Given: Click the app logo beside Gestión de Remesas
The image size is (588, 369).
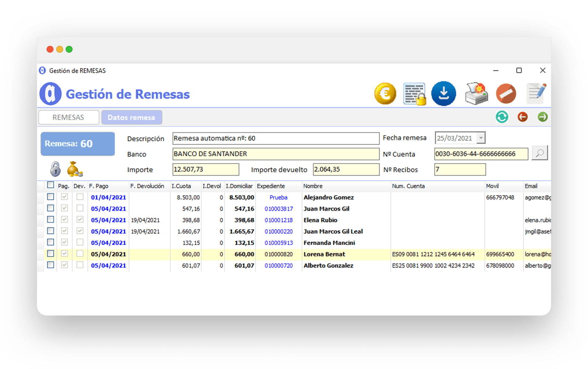Looking at the screenshot, I should pos(51,94).
